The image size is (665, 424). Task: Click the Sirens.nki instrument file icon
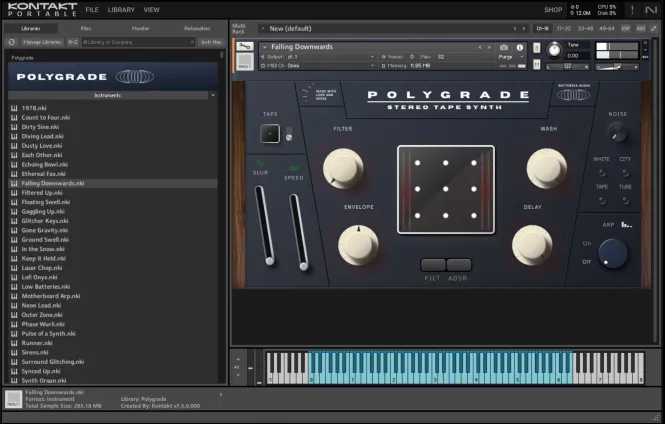point(14,352)
